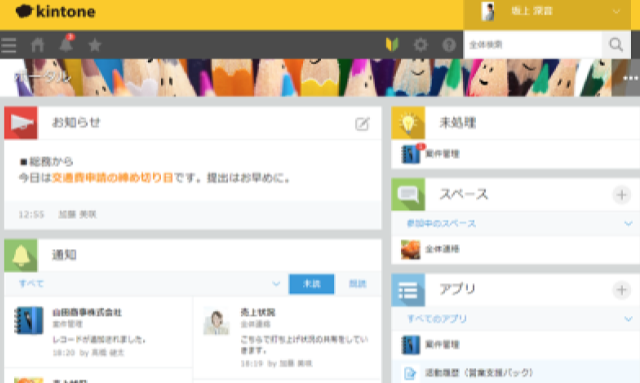Open the user account dropdown
Viewport: 640px width, 383px height.
547,11
